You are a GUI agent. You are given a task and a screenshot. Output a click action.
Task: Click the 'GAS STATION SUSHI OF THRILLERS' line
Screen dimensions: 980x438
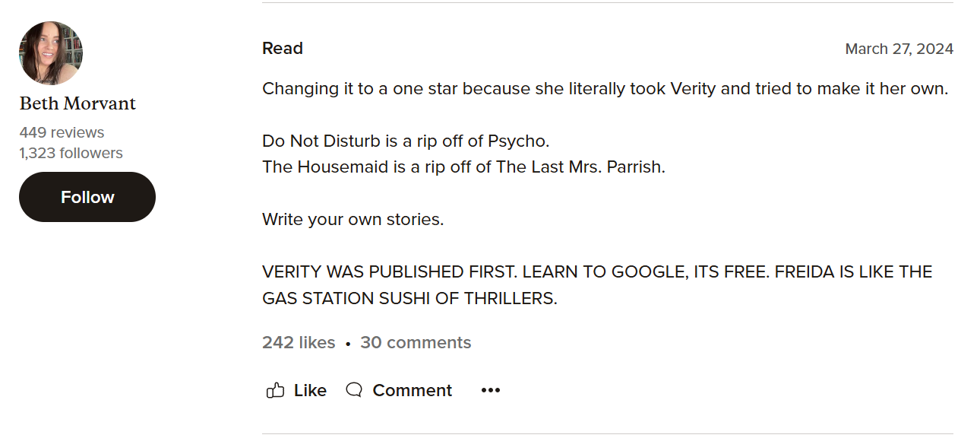tap(409, 298)
